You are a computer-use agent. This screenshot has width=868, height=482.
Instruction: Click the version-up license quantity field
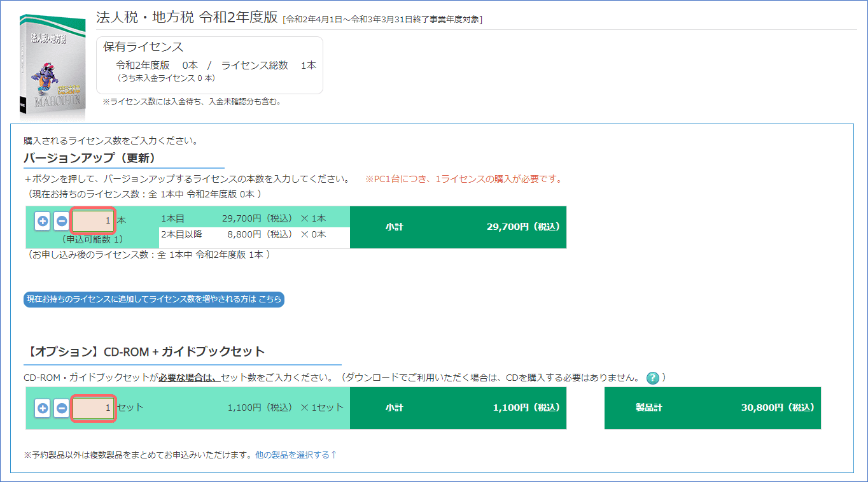94,221
